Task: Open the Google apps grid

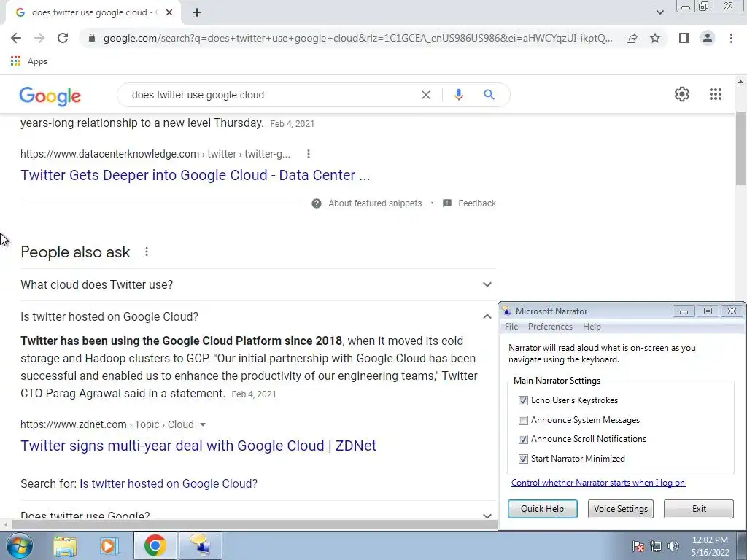Action: (716, 94)
